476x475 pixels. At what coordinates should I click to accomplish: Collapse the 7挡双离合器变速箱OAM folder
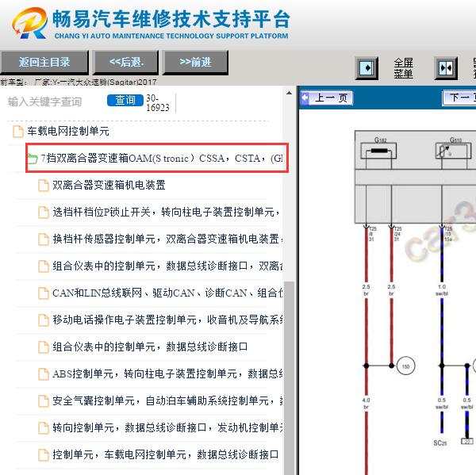click(162, 158)
